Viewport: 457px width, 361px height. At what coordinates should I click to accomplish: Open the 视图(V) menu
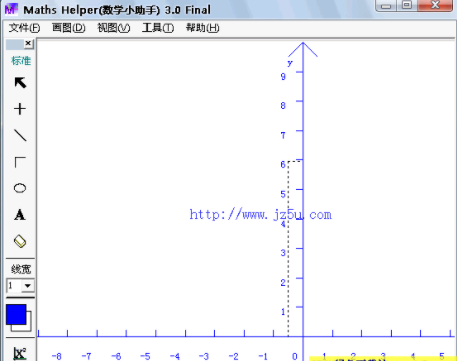113,28
